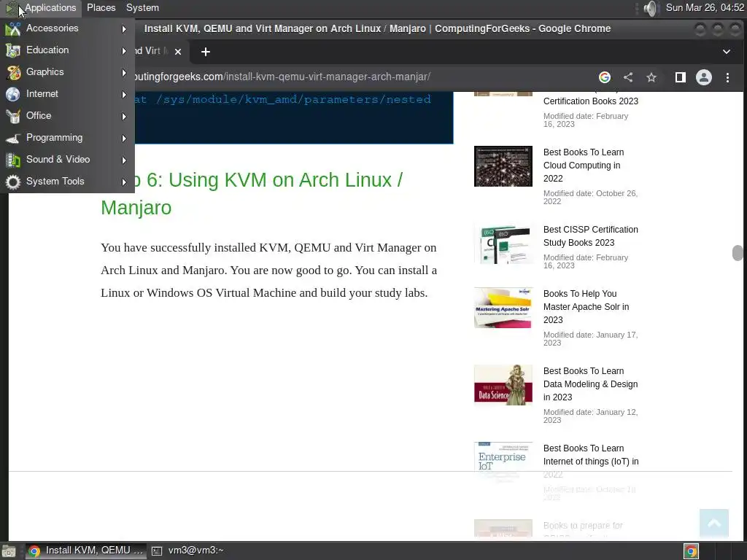Image resolution: width=747 pixels, height=560 pixels.
Task: Click the Graphics palette icon
Action: (13, 72)
